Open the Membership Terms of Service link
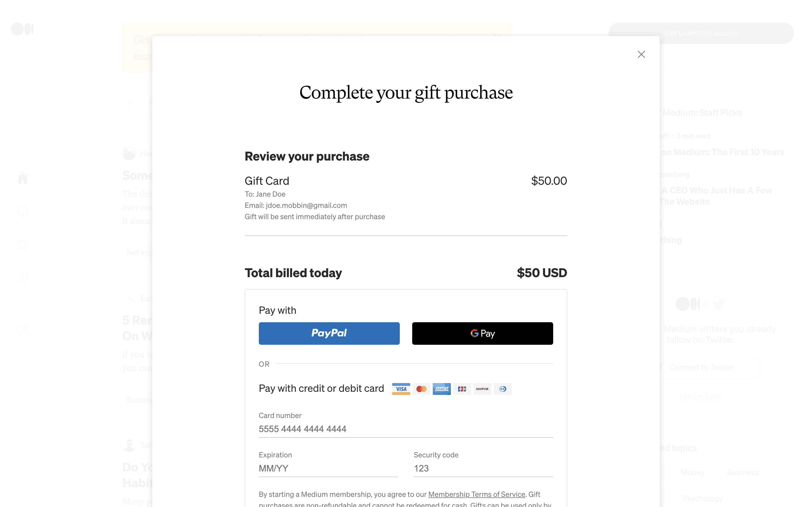 (476, 494)
